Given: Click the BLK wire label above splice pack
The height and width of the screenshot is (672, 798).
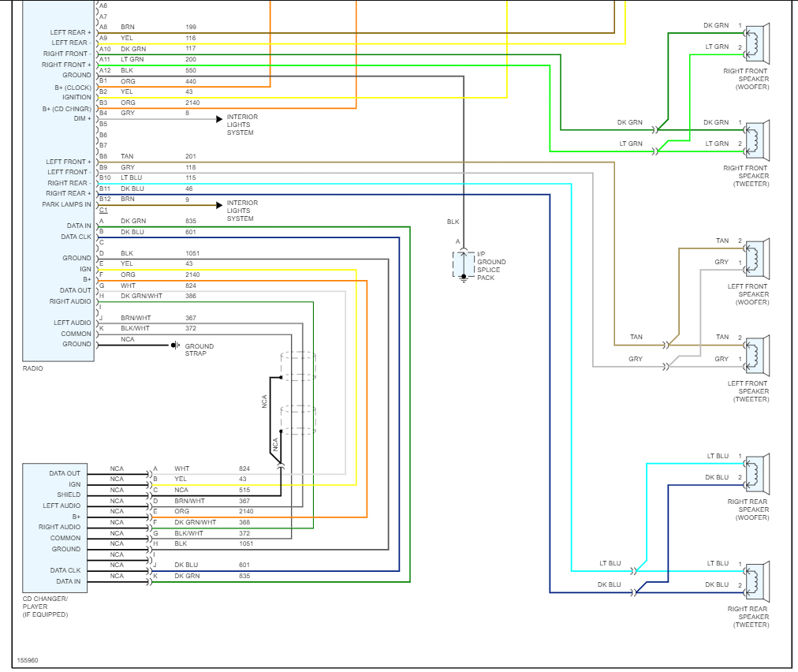Looking at the screenshot, I should [x=453, y=222].
